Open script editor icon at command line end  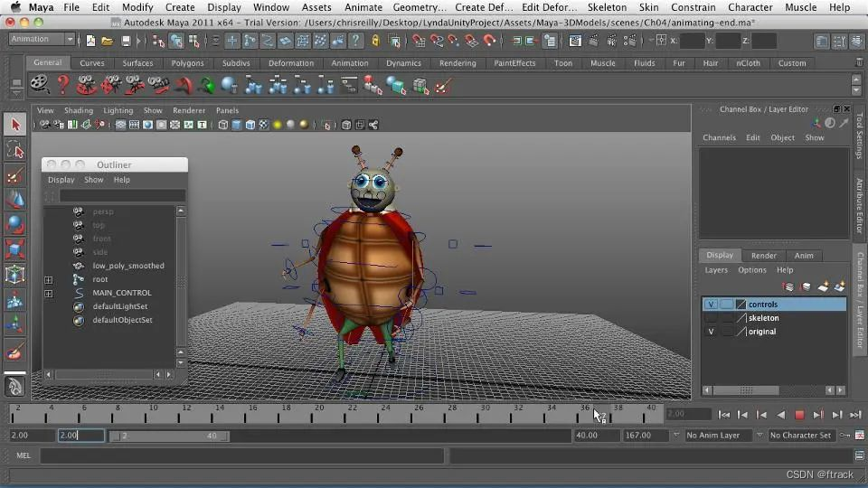tap(859, 455)
